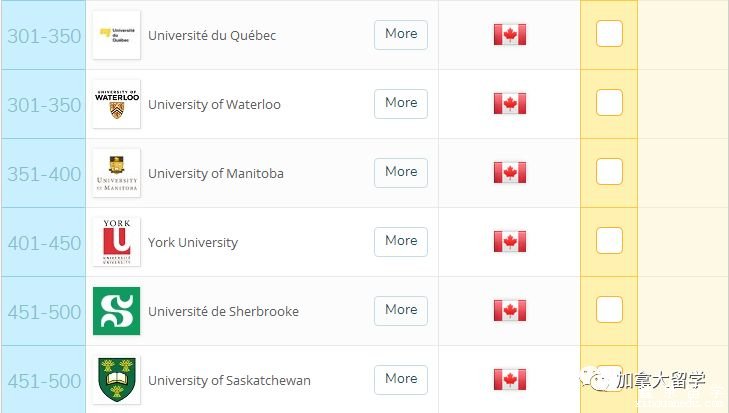Expand More details for Université du Québec

400,34
